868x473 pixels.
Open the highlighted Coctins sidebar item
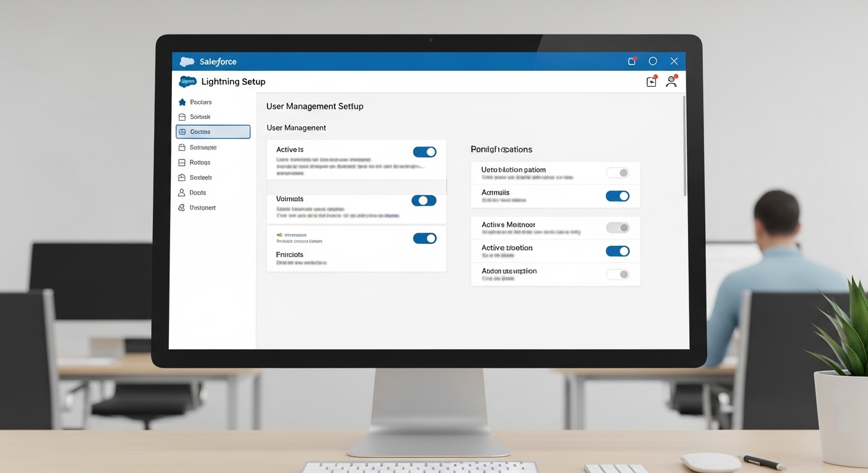point(213,131)
